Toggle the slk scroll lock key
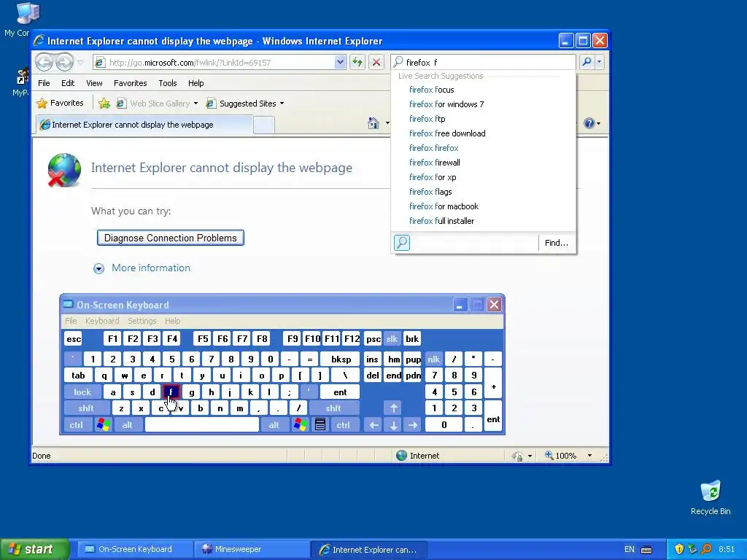Image resolution: width=747 pixels, height=560 pixels. point(392,338)
